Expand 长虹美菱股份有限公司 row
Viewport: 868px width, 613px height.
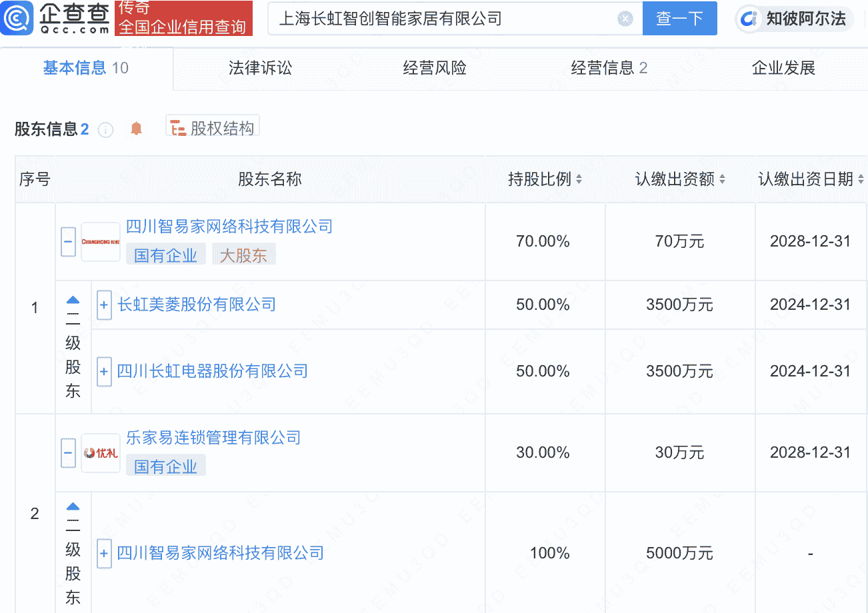point(104,305)
